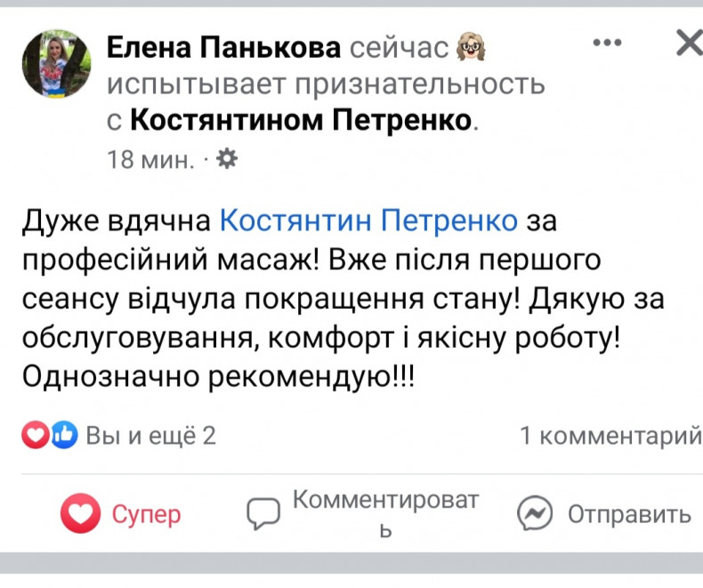Click the speech bubble comment icon
The width and height of the screenshot is (703, 588).
[263, 513]
